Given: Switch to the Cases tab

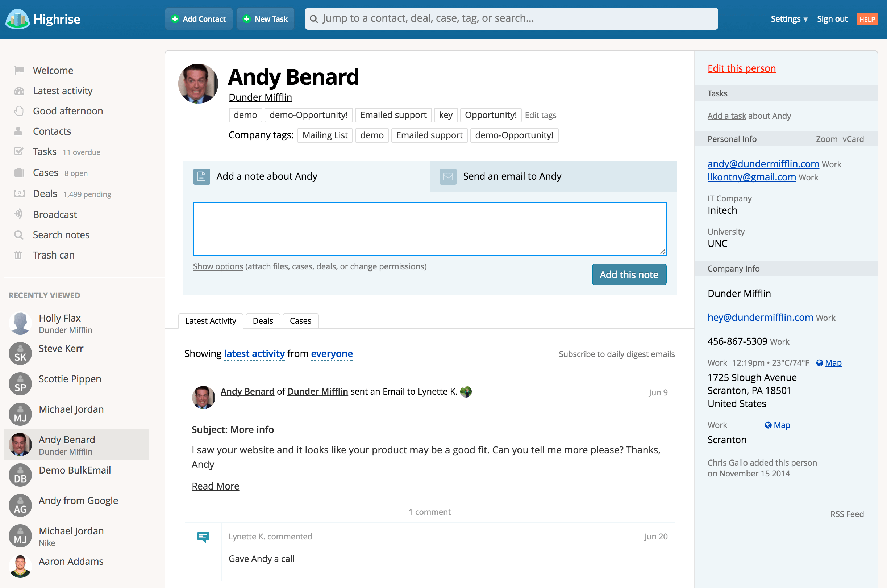Looking at the screenshot, I should [x=300, y=321].
